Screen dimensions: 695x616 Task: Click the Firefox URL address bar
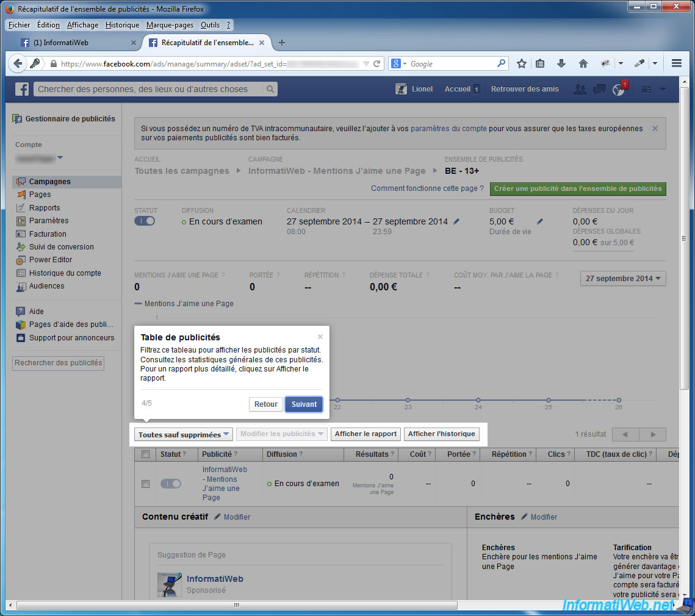point(209,63)
